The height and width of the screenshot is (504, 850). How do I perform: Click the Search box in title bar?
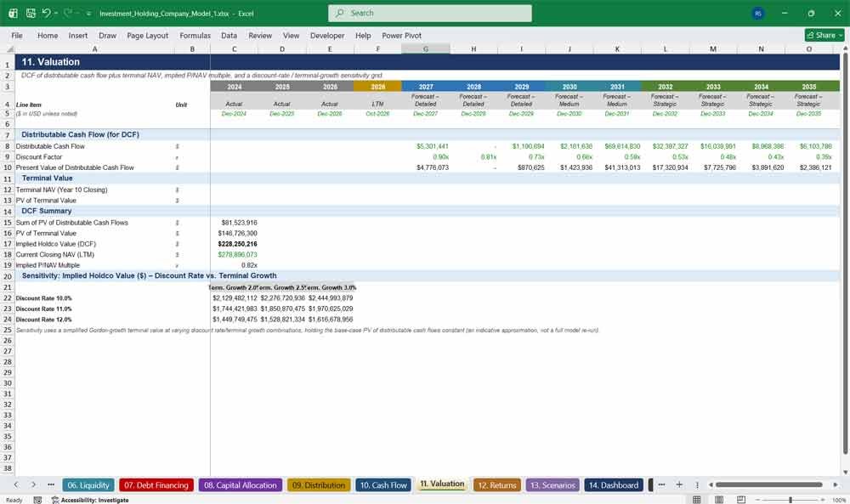pyautogui.click(x=430, y=13)
